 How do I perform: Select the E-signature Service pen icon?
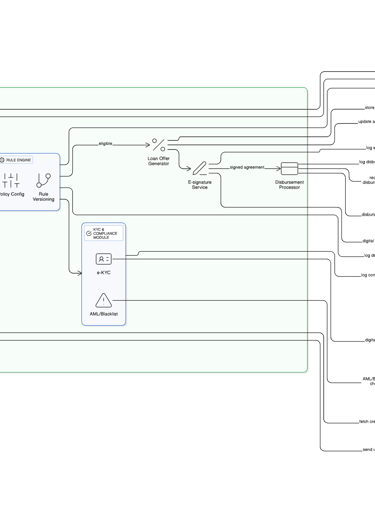(x=200, y=168)
